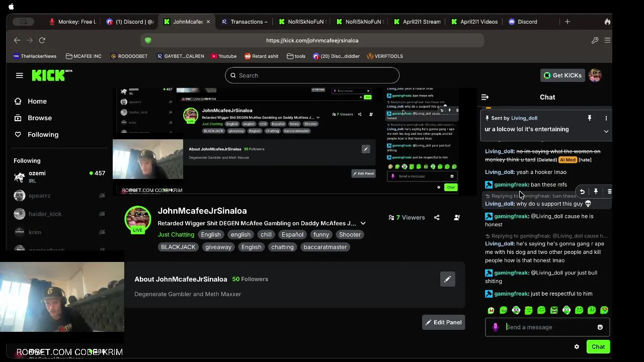Image resolution: width=644 pixels, height=362 pixels.
Task: Expand the pinned message chevron
Action: (x=606, y=131)
